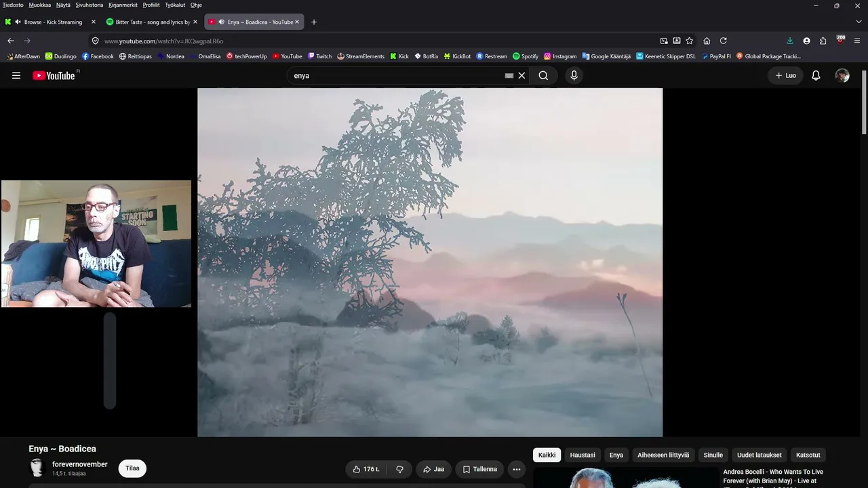Image resolution: width=868 pixels, height=488 pixels.
Task: Share the video with Jaa button
Action: point(433,469)
